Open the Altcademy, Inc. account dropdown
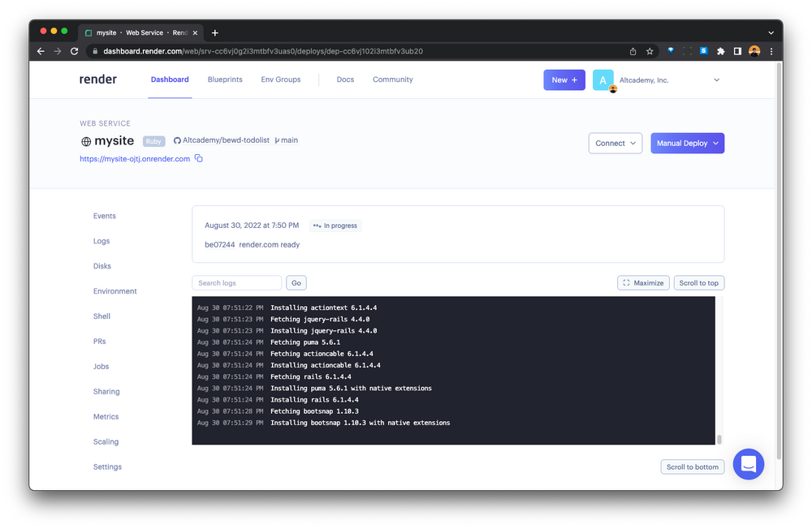Viewport: 812px width, 529px height. [670, 80]
